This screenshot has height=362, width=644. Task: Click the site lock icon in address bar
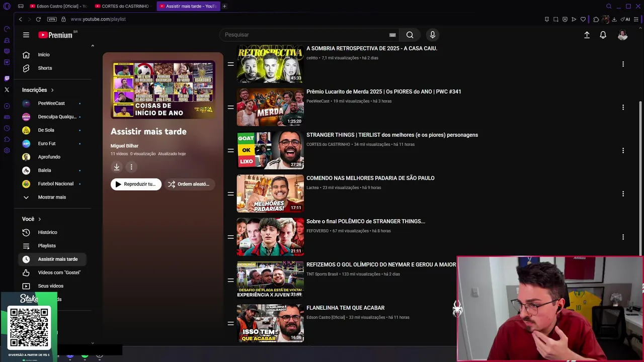[63, 19]
